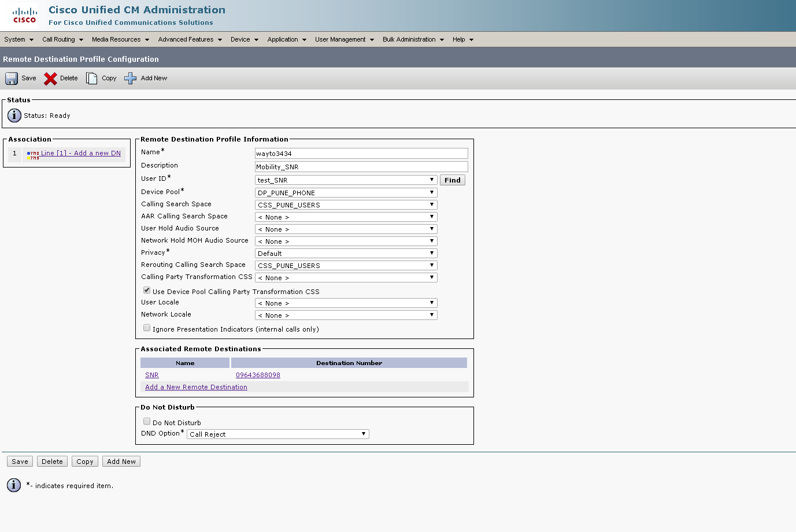Image resolution: width=796 pixels, height=532 pixels.
Task: Click the Name input field
Action: coord(361,154)
